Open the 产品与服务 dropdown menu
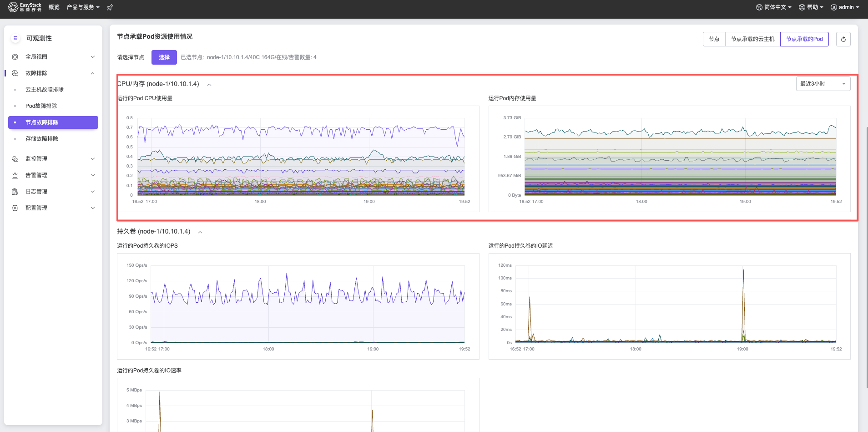This screenshot has width=868, height=432. pos(83,7)
